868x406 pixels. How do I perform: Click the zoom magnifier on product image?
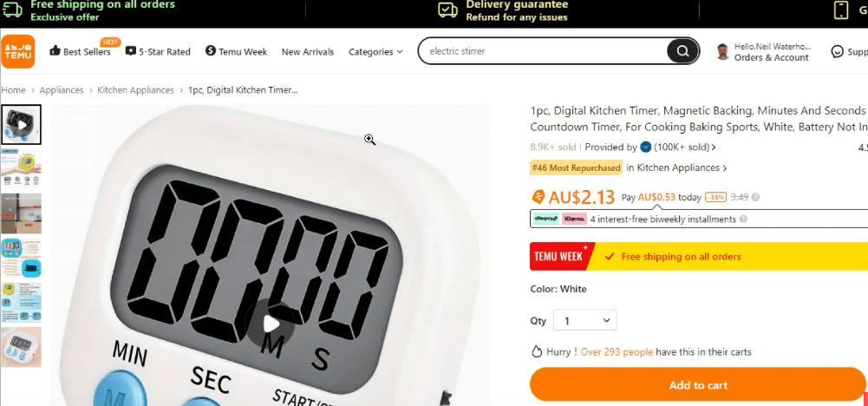pos(369,140)
